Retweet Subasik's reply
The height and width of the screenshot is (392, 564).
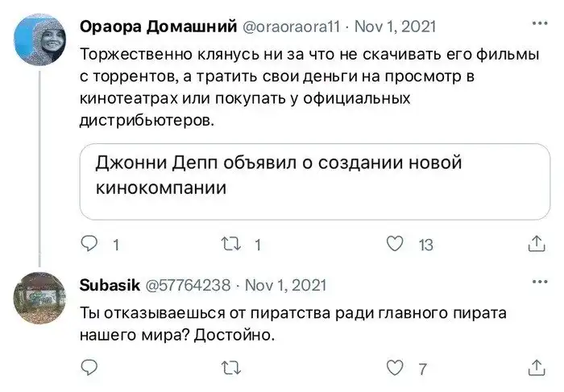coord(230,369)
